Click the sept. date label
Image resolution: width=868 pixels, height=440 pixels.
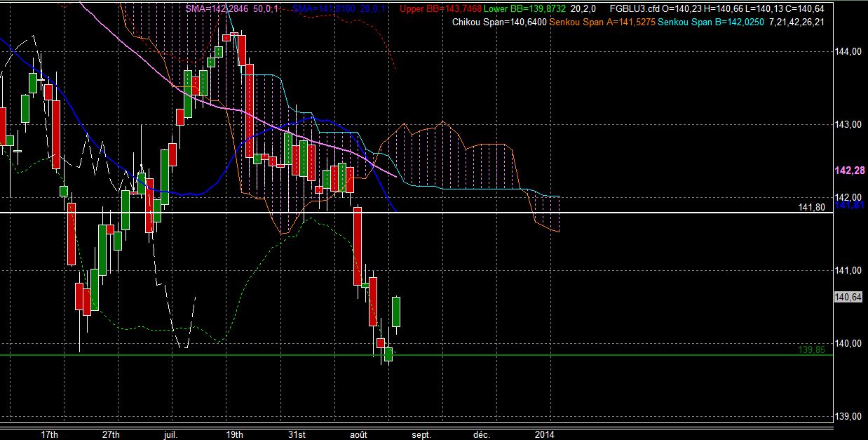coord(422,434)
